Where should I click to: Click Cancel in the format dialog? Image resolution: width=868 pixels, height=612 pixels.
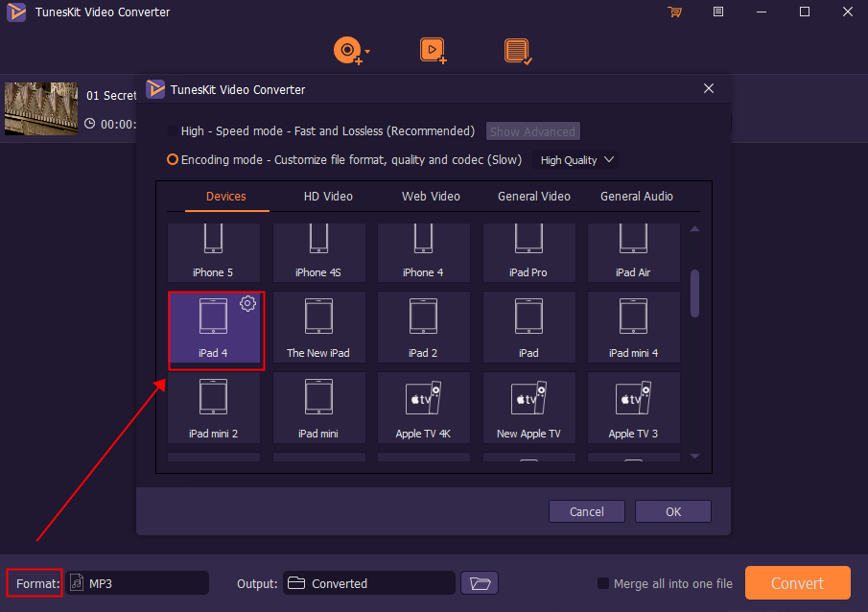[587, 511]
